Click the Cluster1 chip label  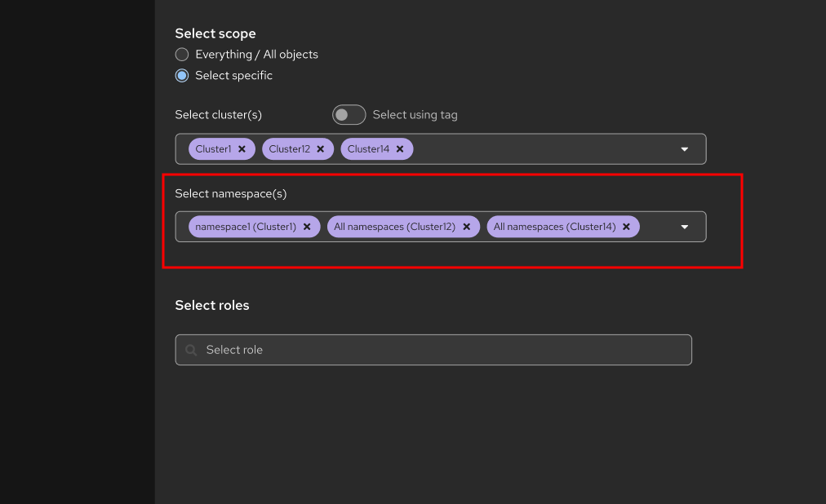click(214, 149)
